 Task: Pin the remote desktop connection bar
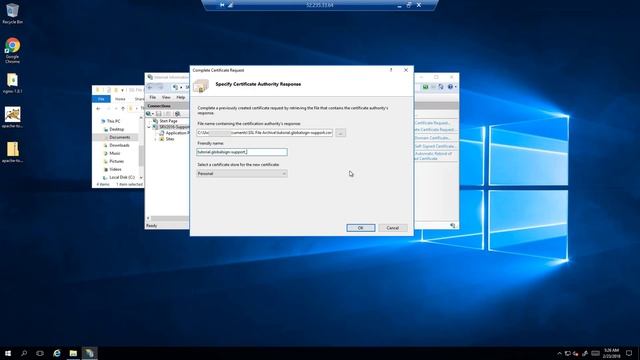222,5
